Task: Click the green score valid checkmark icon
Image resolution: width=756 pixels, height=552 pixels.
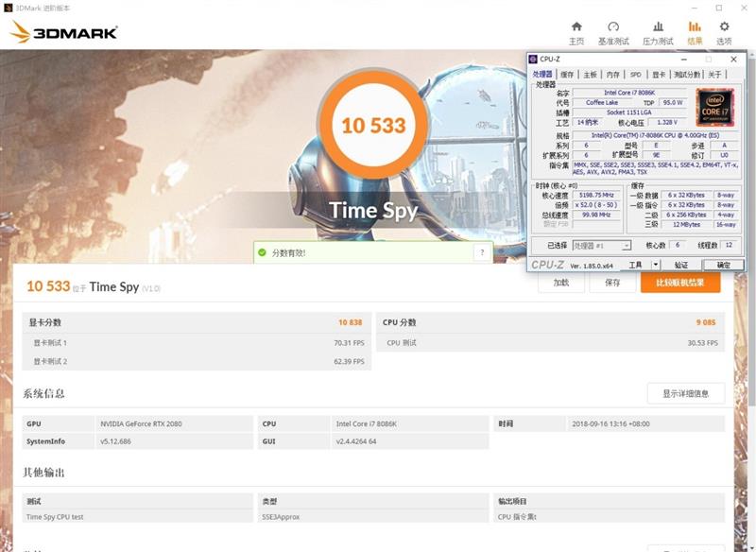Action: [x=262, y=253]
